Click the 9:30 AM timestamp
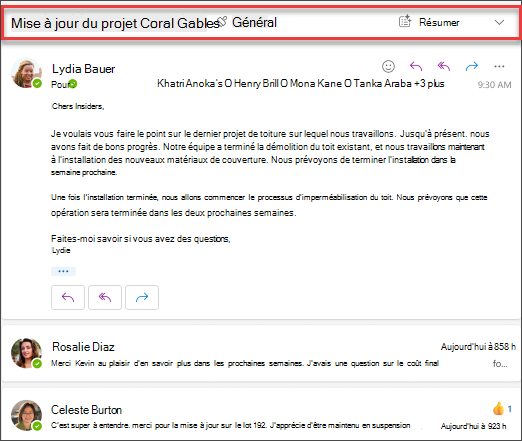 [x=494, y=85]
